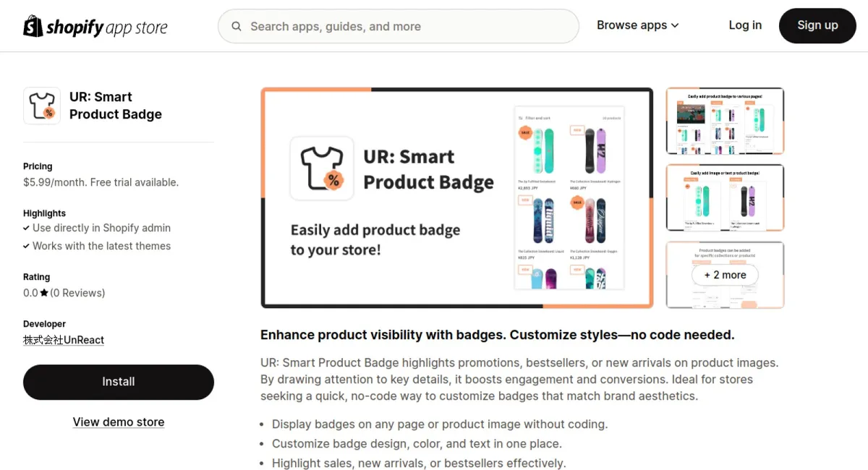Image resolution: width=868 pixels, height=470 pixels.
Task: Click the UR: Smart Product Badge app icon
Action: [42, 106]
